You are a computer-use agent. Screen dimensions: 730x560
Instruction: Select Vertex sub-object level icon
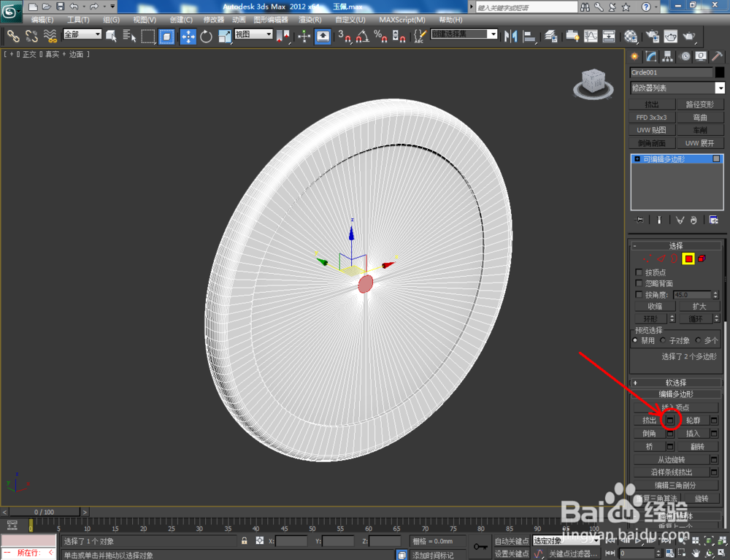pyautogui.click(x=647, y=258)
